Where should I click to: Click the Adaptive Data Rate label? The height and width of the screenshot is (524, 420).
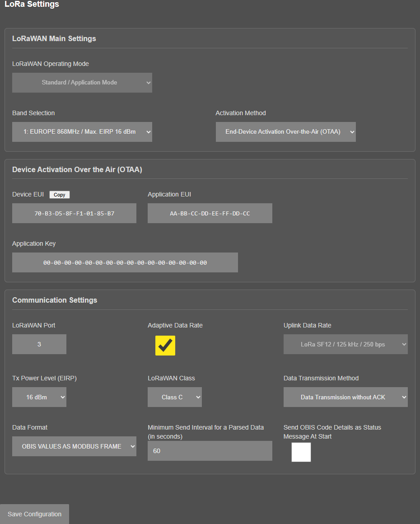coord(175,325)
